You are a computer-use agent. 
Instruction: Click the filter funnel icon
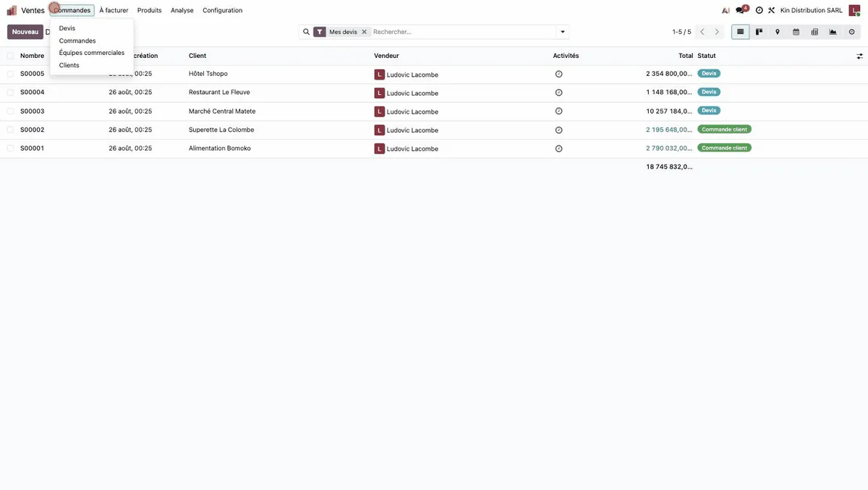pos(319,32)
